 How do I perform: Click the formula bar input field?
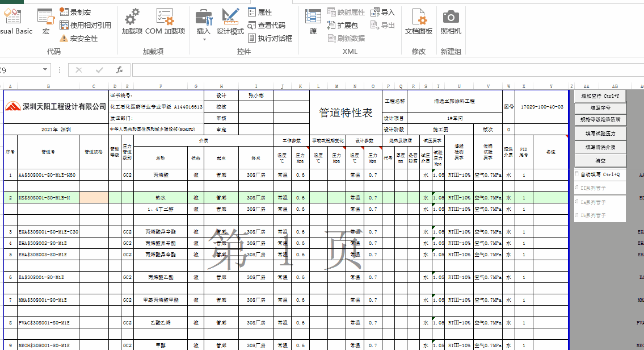[x=386, y=70]
